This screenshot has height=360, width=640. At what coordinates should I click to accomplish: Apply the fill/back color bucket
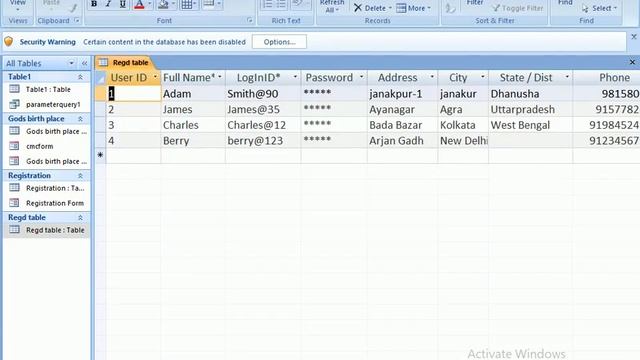(163, 4)
